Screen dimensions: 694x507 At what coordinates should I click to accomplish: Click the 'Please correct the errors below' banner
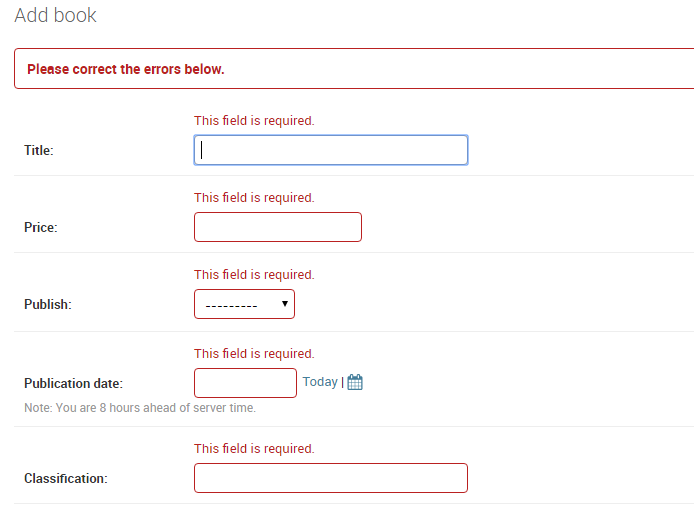tap(354, 69)
